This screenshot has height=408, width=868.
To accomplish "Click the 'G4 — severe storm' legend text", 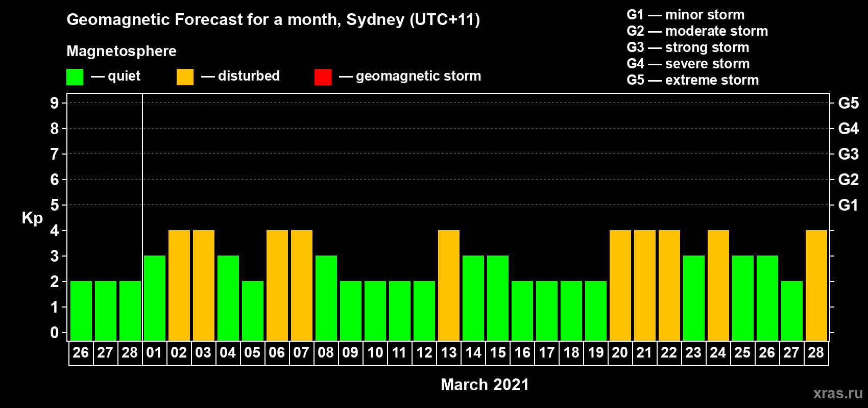I will click(x=688, y=64).
